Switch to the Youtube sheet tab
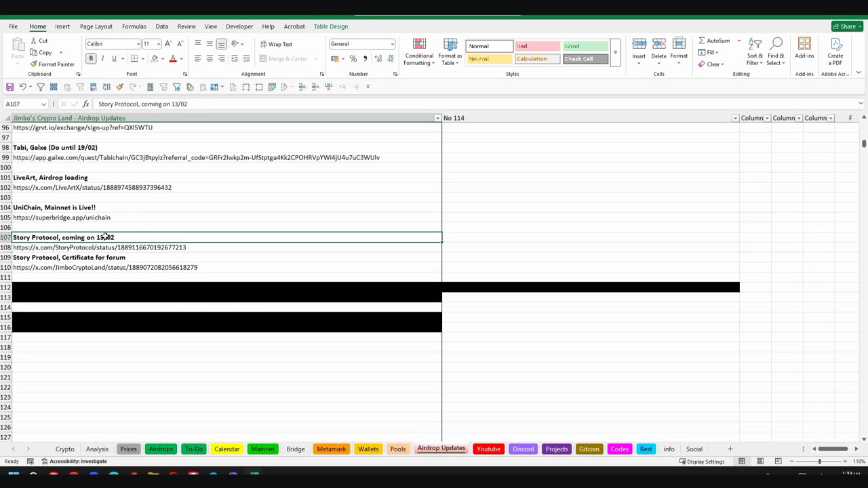The height and width of the screenshot is (488, 868). 488,449
